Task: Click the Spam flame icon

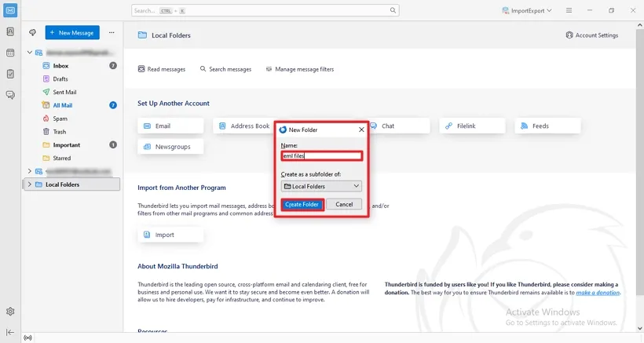Action: point(46,119)
